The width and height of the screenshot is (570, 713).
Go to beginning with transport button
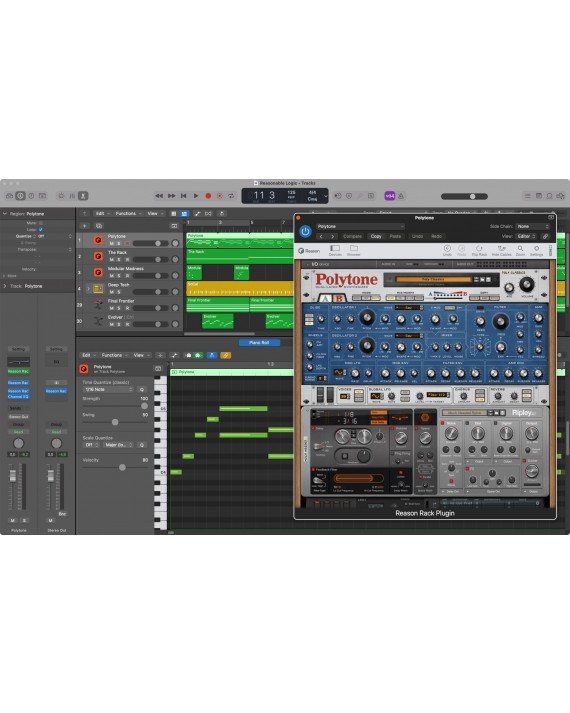click(184, 196)
